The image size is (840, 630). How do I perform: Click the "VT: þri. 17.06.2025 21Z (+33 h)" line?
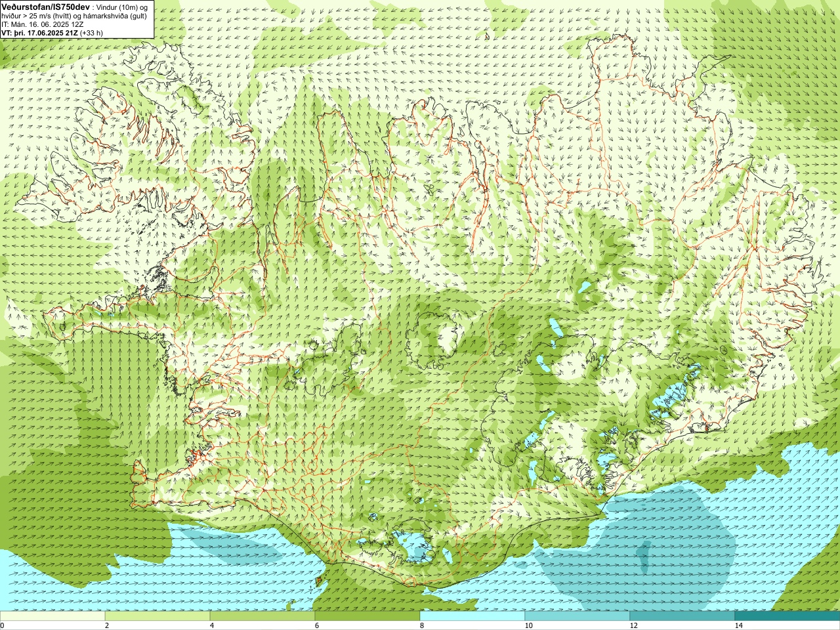click(x=52, y=32)
